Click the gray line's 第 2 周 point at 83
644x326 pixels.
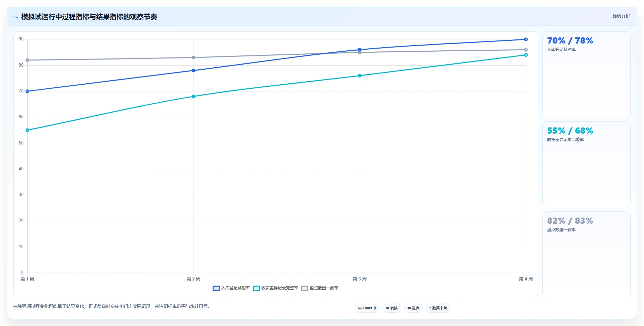coord(193,57)
